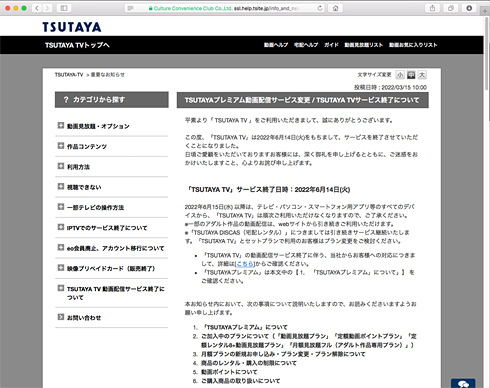Click the reader view icon in the address bar
This screenshot has height=388, width=490.
point(130,8)
